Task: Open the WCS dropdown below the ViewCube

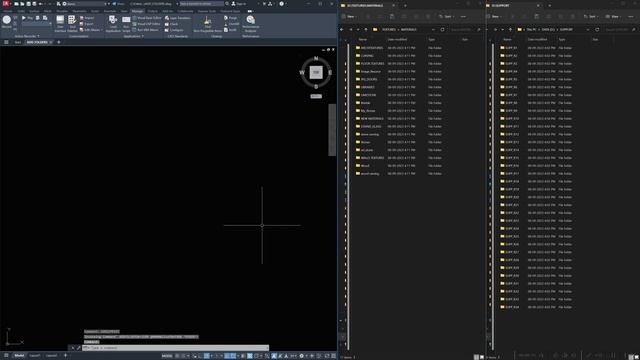Action: 316,96
